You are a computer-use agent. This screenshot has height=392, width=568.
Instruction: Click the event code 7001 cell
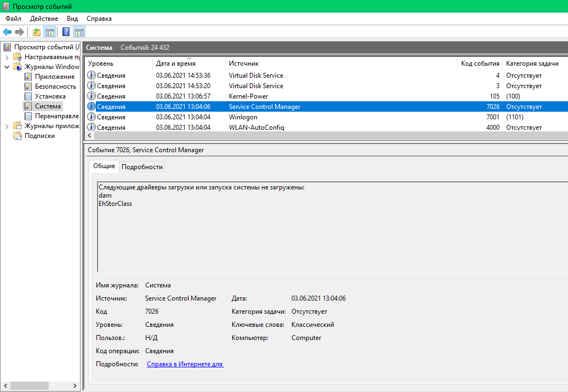tap(492, 117)
